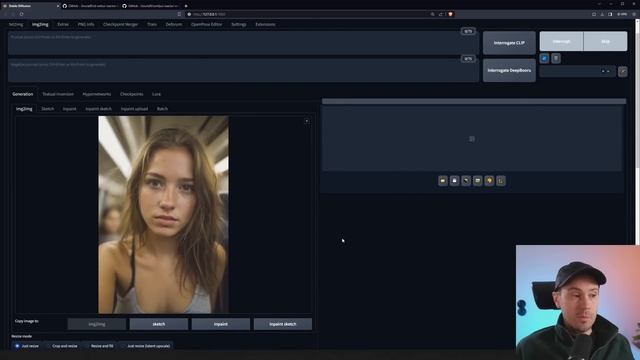Click the send to inpaint icon below preview

click(x=478, y=181)
